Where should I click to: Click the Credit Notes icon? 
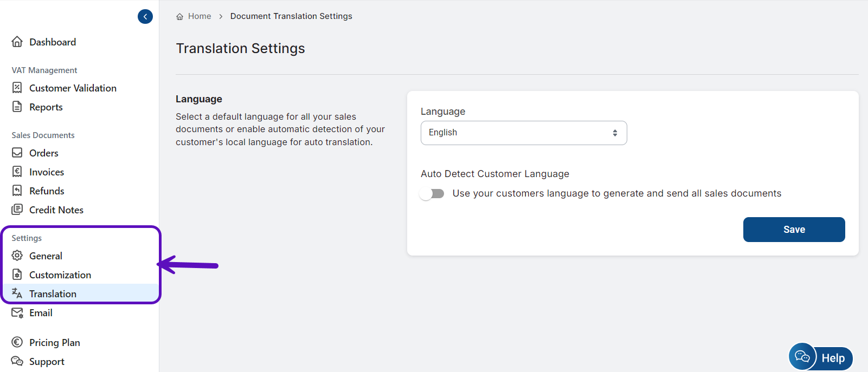(x=17, y=210)
